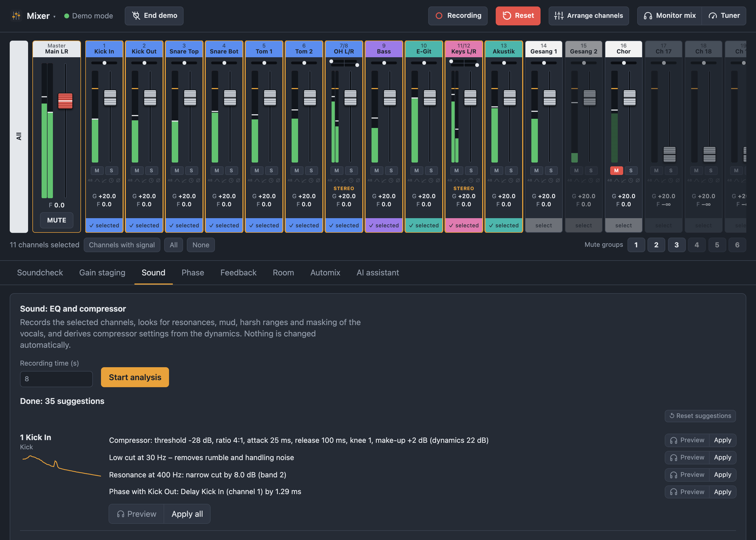Click Kick In 48V phantom indicator
Screen dimensions: 756x540
(90, 180)
